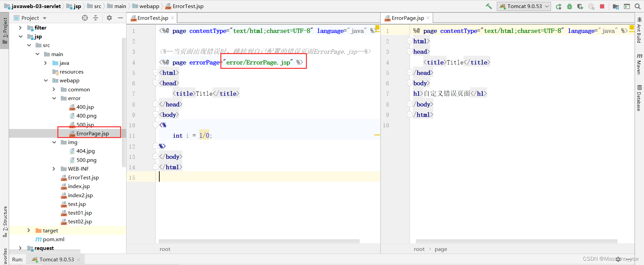Collapse the img folder
Image resolution: width=644 pixels, height=265 pixels.
(x=54, y=142)
